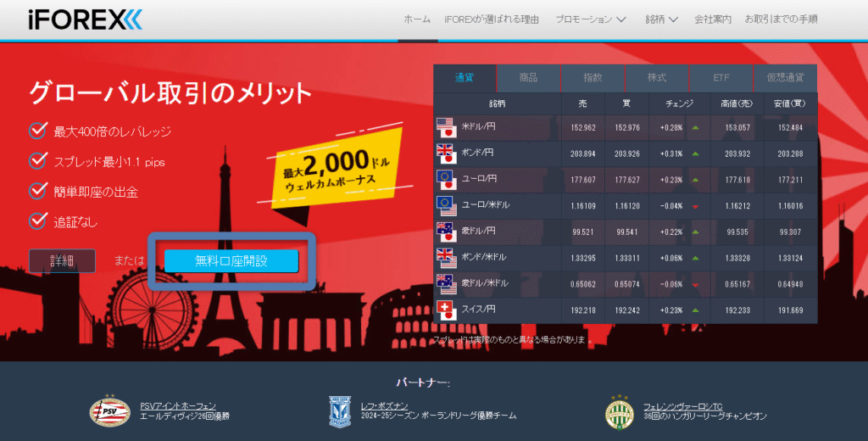Switch to the 仮想通貨 tab
Screen dimensions: 868x441
point(785,78)
